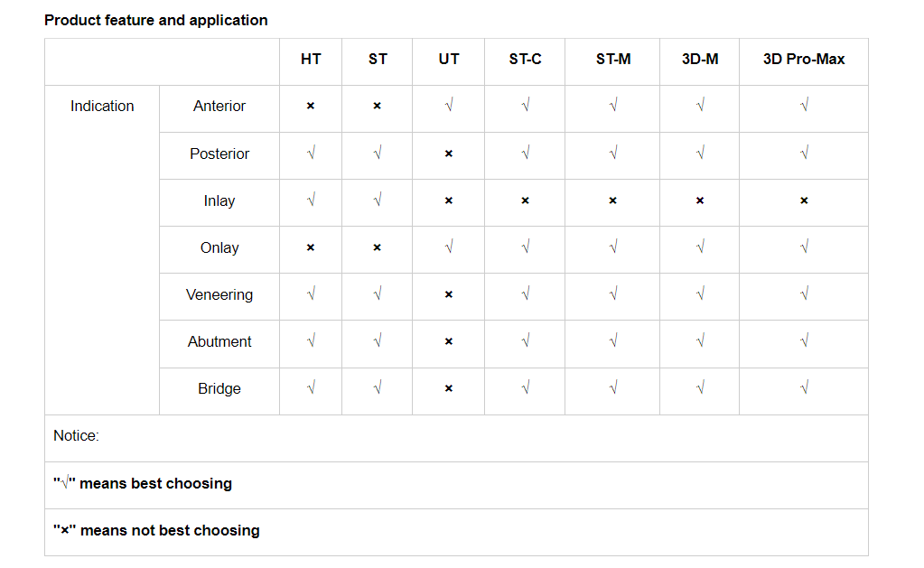Click the 'means not best choosing' legend text

170,530
